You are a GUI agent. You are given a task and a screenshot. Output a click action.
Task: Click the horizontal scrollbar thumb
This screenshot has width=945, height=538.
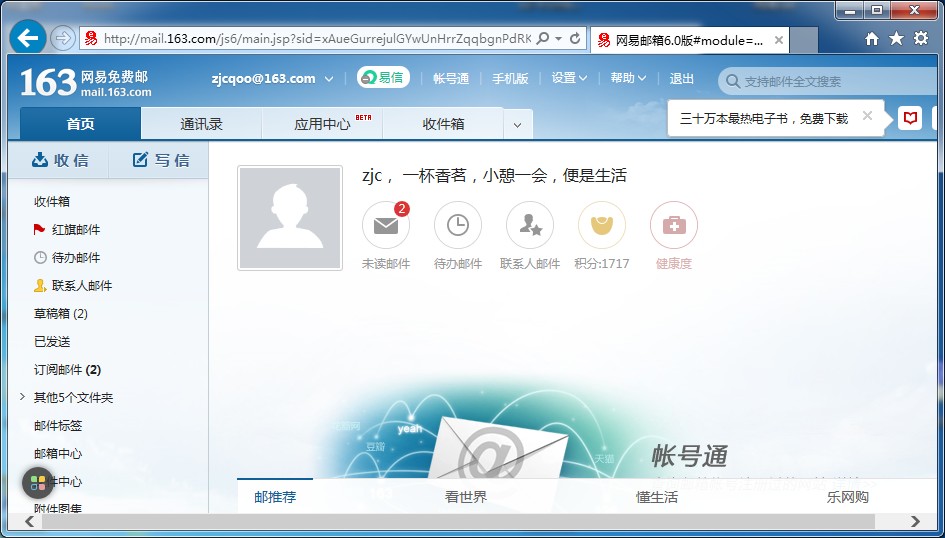pyautogui.click(x=458, y=521)
